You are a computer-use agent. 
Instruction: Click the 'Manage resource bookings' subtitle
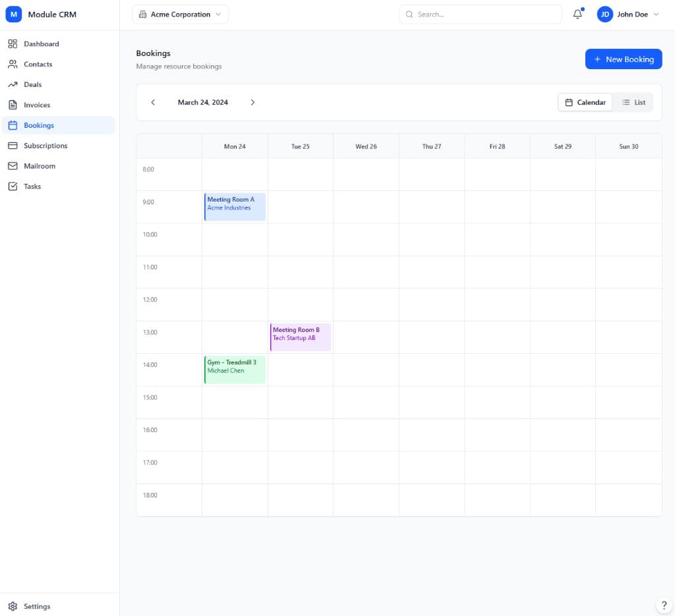[179, 67]
